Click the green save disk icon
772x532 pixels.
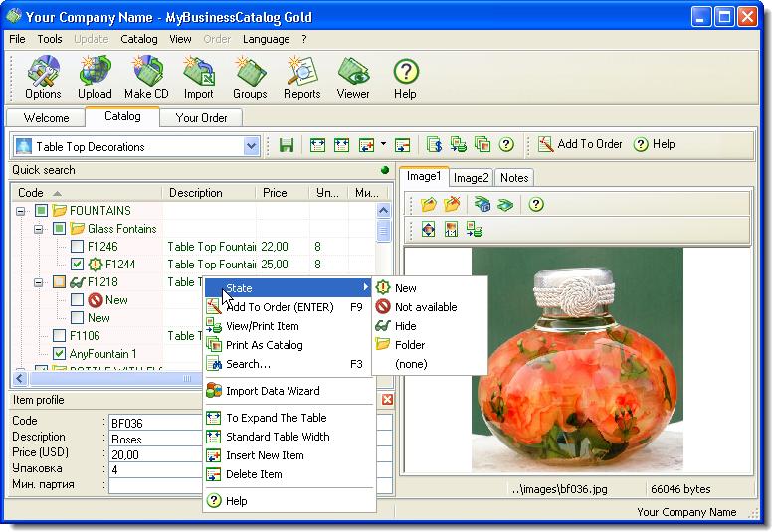coord(287,145)
